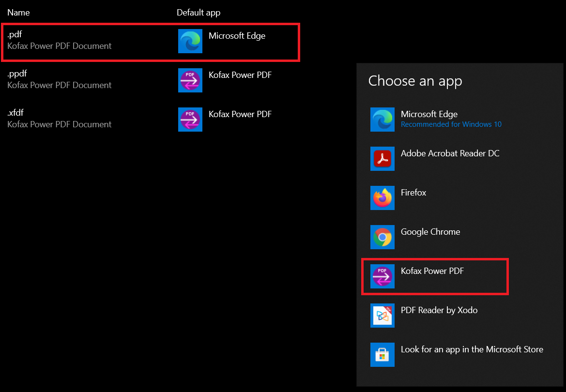
Task: Click the PDF Reader by Xodo icon
Action: [382, 316]
